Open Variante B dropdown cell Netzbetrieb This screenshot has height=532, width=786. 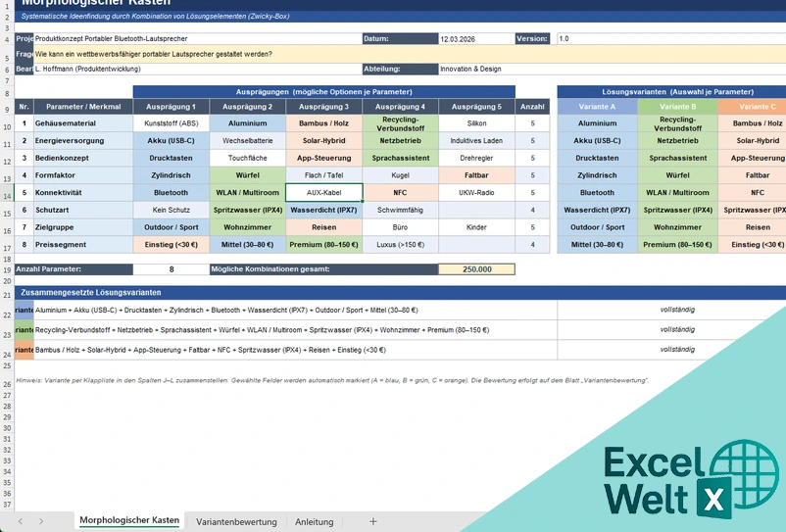pos(678,141)
